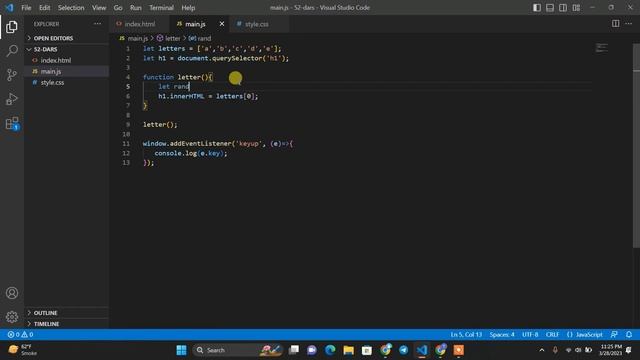Open the Help menu
The height and width of the screenshot is (360, 640).
pos(188,7)
